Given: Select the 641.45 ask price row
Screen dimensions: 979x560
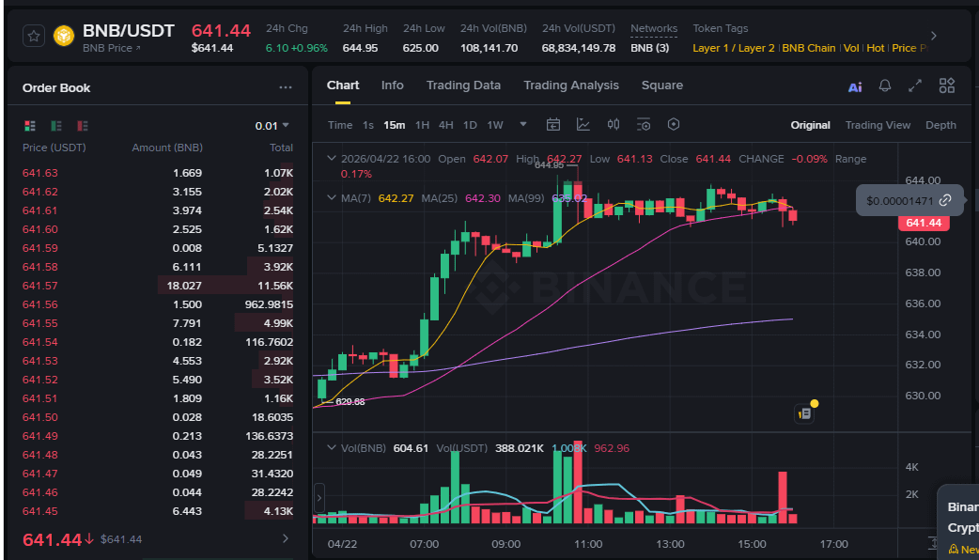Looking at the screenshot, I should click(x=157, y=511).
